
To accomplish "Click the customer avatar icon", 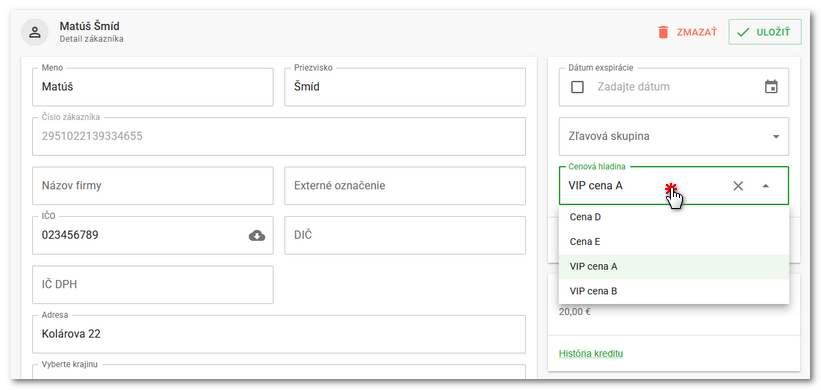I will coord(35,32).
